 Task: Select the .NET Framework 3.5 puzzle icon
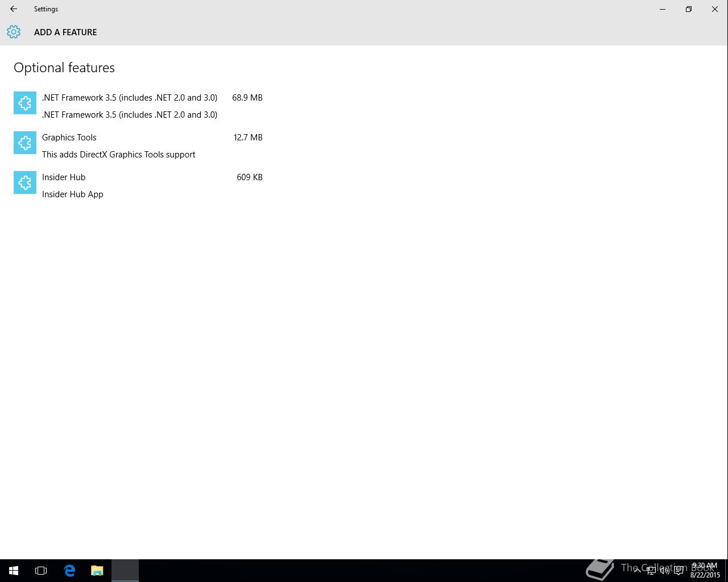[25, 103]
